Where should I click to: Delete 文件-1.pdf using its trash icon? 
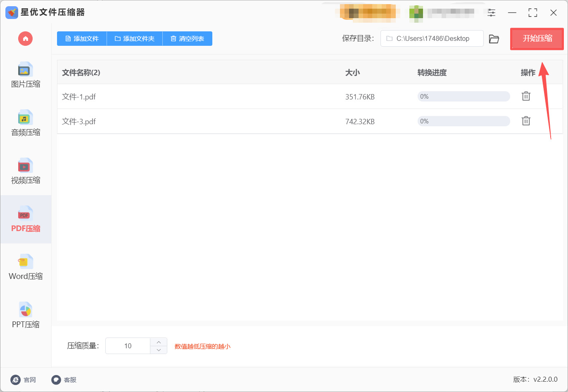click(526, 96)
